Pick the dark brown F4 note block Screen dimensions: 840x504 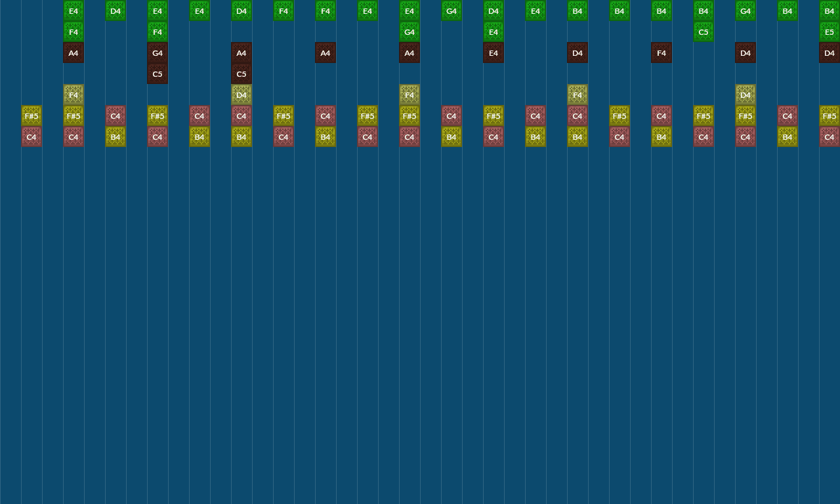(661, 52)
